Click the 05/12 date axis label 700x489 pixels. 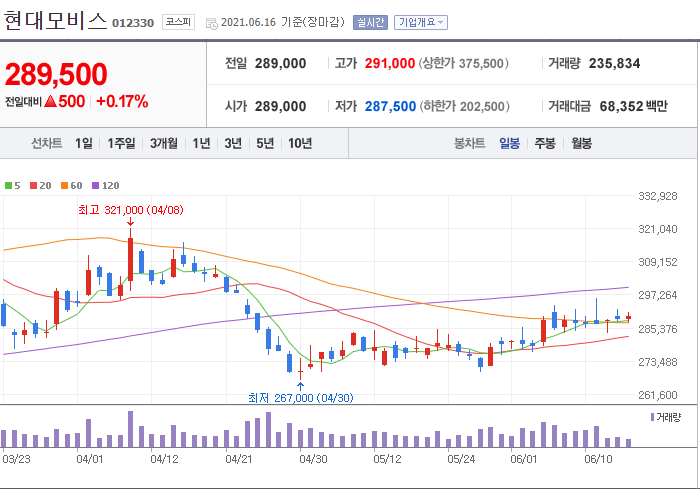(x=387, y=459)
